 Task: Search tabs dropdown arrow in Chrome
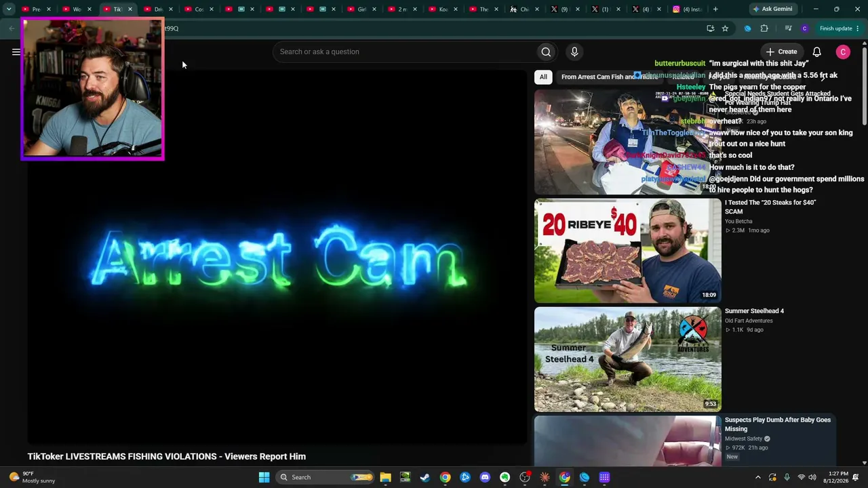coord(9,9)
